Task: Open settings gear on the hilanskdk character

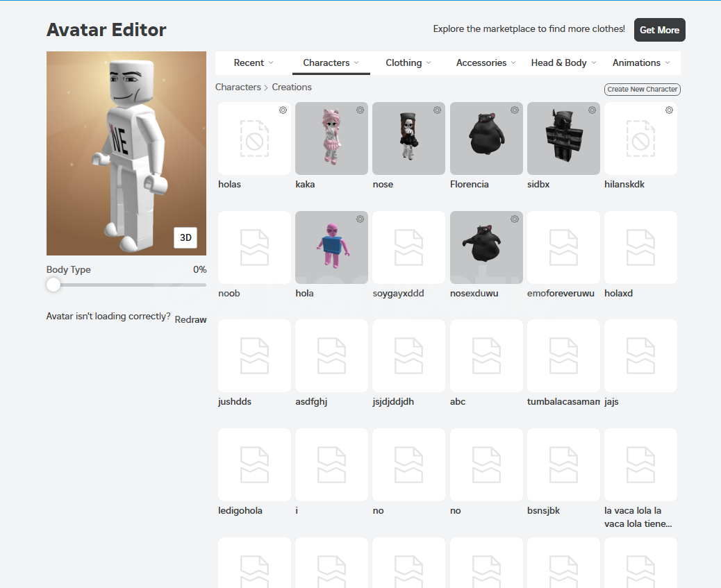Action: coord(669,110)
